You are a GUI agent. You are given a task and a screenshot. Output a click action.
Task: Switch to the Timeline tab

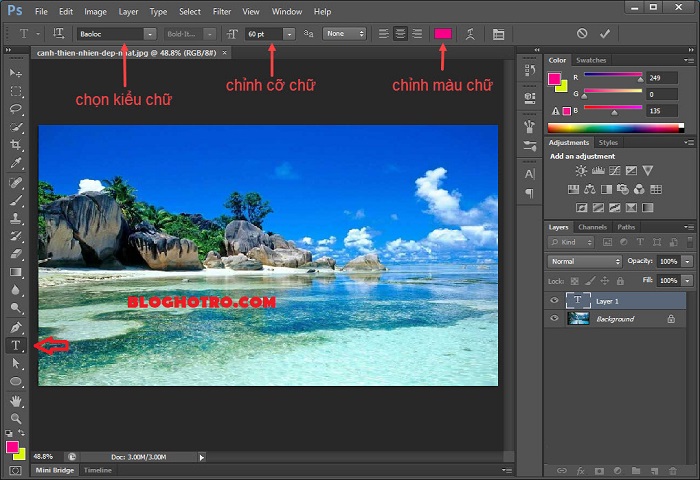[x=98, y=470]
